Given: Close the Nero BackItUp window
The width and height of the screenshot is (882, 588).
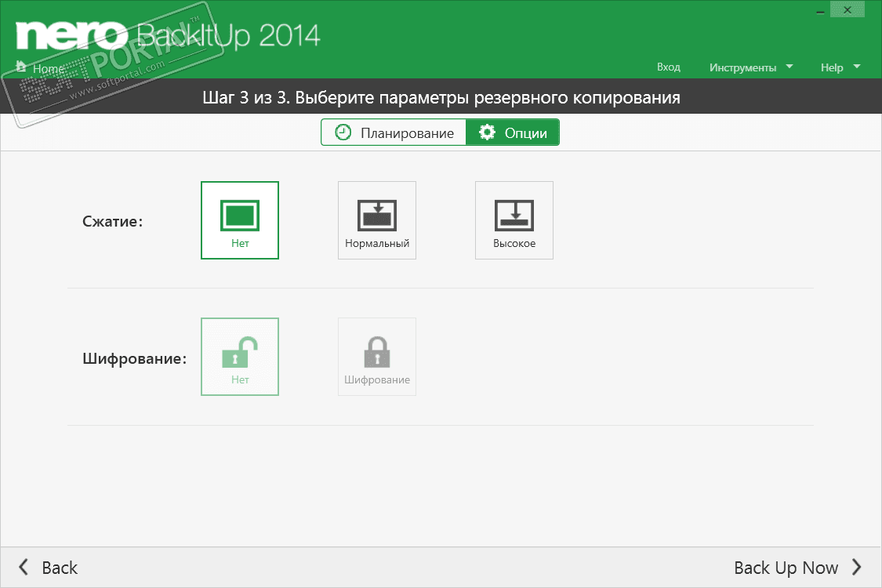Looking at the screenshot, I should [848, 10].
